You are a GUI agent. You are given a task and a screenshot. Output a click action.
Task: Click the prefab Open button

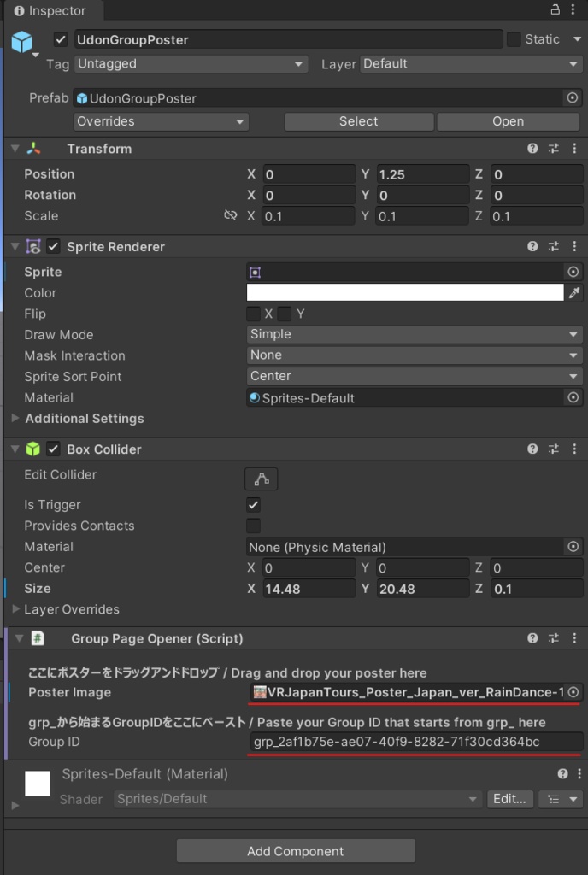[509, 121]
